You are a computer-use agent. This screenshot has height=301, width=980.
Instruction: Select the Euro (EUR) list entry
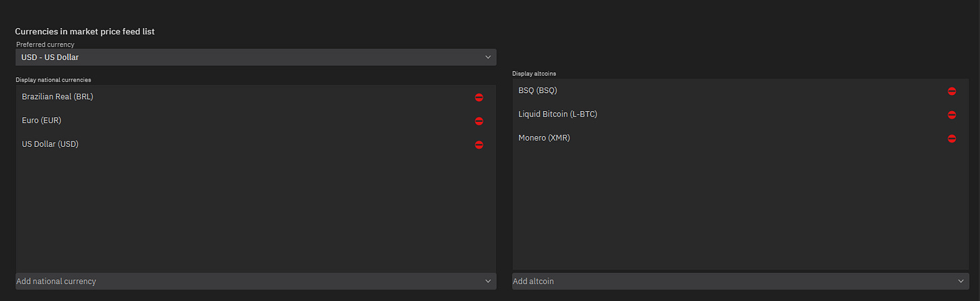point(256,121)
